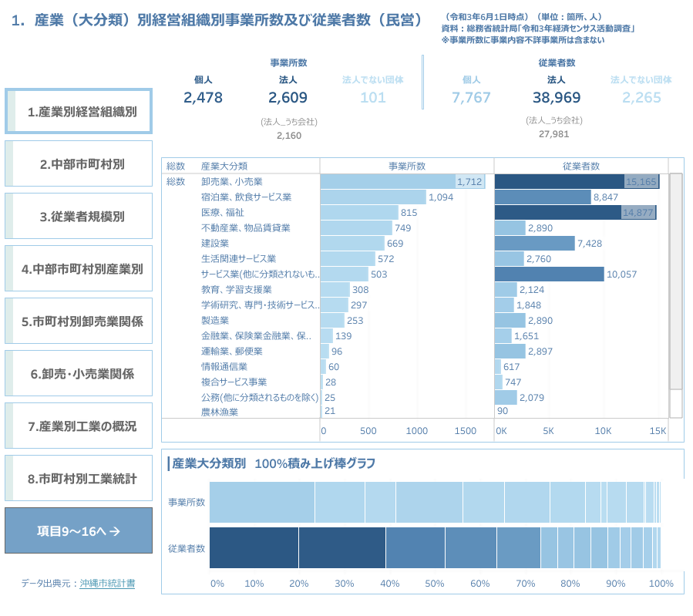Open the 3.従業者規模別 section
The height and width of the screenshot is (616, 693).
(79, 216)
